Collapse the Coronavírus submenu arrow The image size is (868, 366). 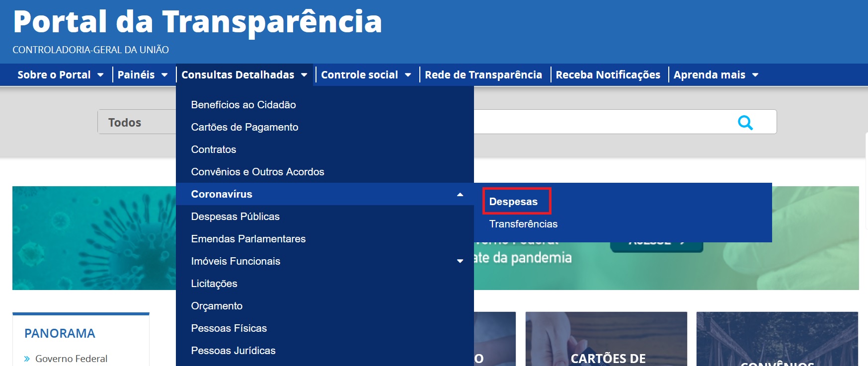click(460, 194)
